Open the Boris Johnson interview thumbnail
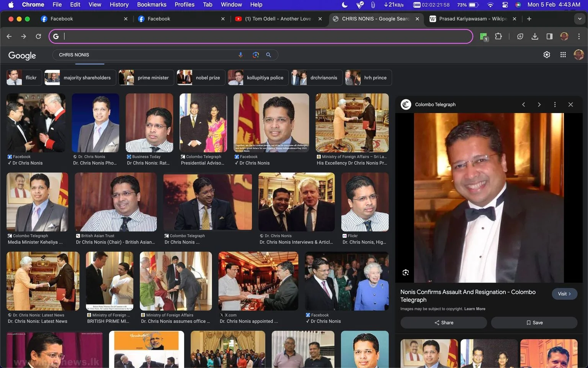The image size is (588, 368). tap(296, 202)
